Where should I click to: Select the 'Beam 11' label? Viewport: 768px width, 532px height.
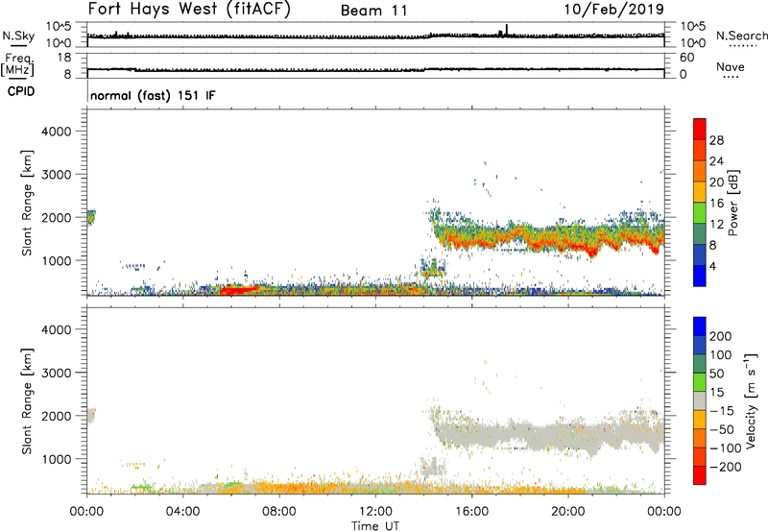click(x=374, y=11)
